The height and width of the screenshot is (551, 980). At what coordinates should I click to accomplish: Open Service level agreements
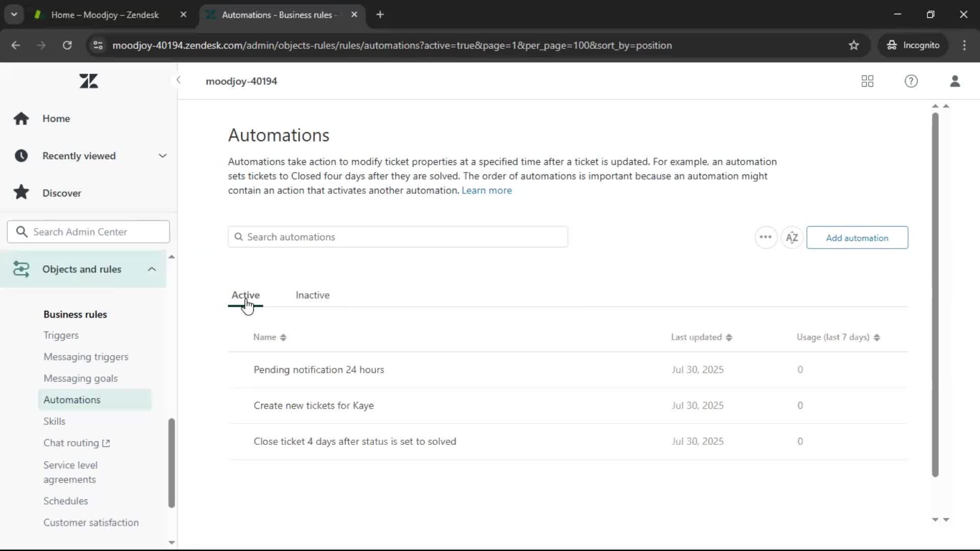coord(70,472)
